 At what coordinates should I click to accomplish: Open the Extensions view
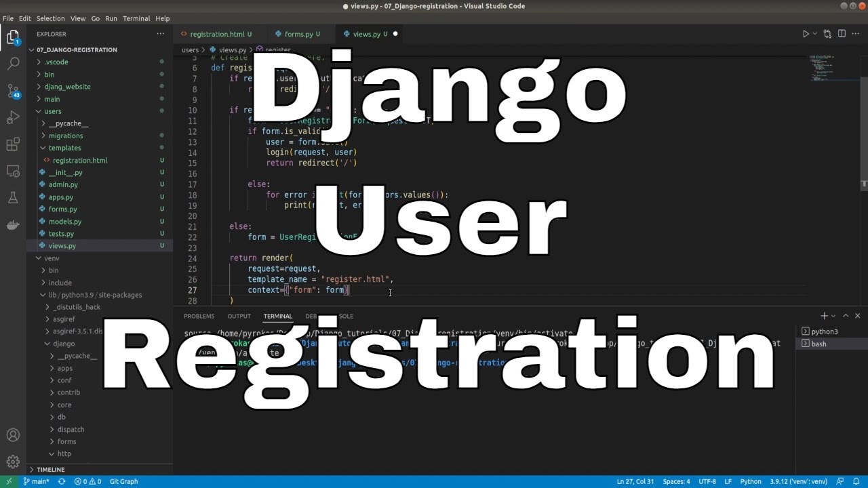click(x=13, y=144)
